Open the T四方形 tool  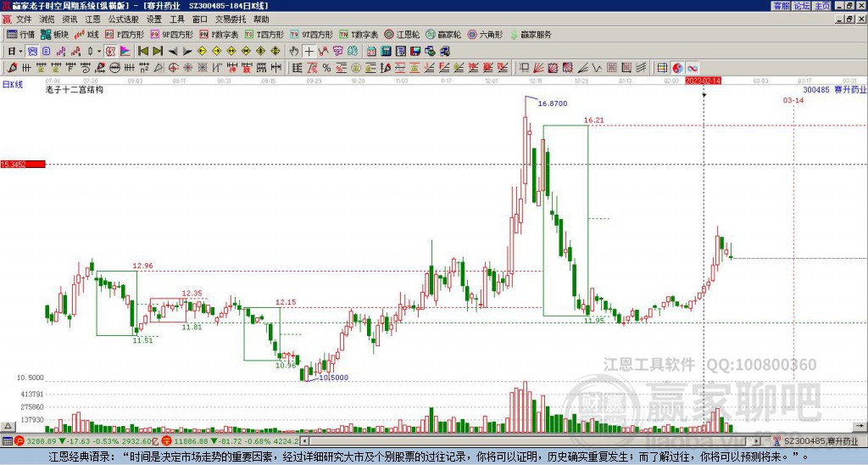point(264,34)
